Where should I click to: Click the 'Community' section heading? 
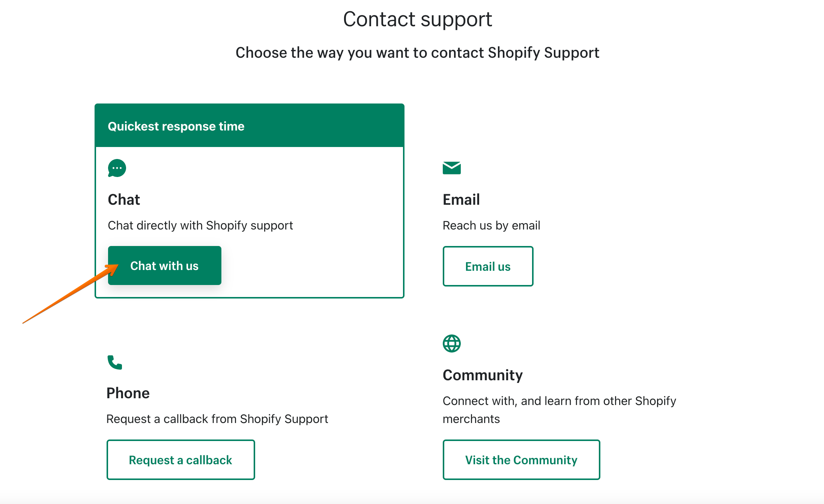pos(483,375)
